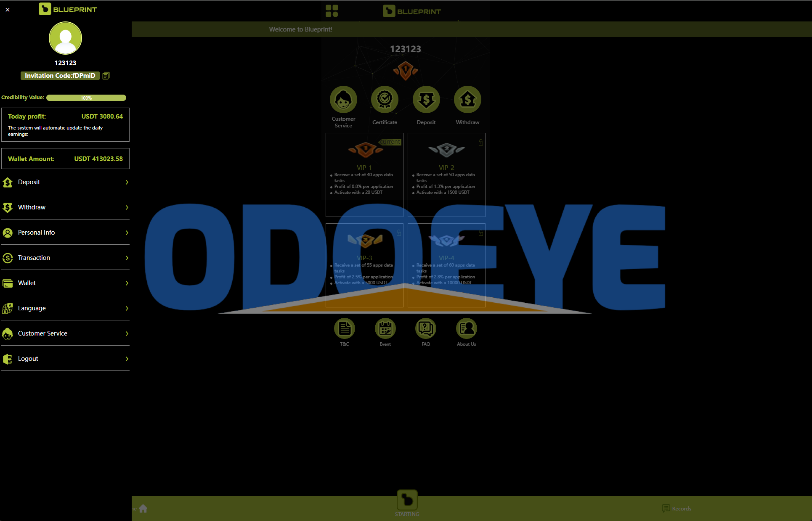Open the Language menu
Screen dimensions: 812x521
coord(67,308)
